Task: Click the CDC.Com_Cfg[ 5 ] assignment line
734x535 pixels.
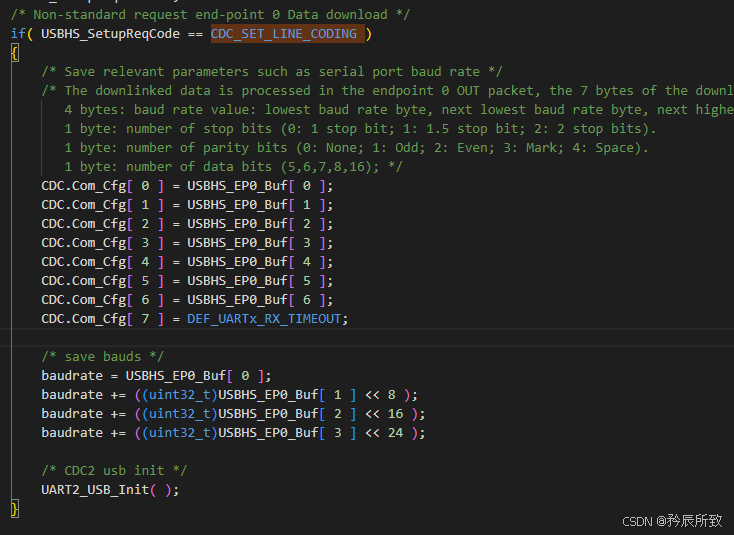Action: pyautogui.click(x=187, y=280)
